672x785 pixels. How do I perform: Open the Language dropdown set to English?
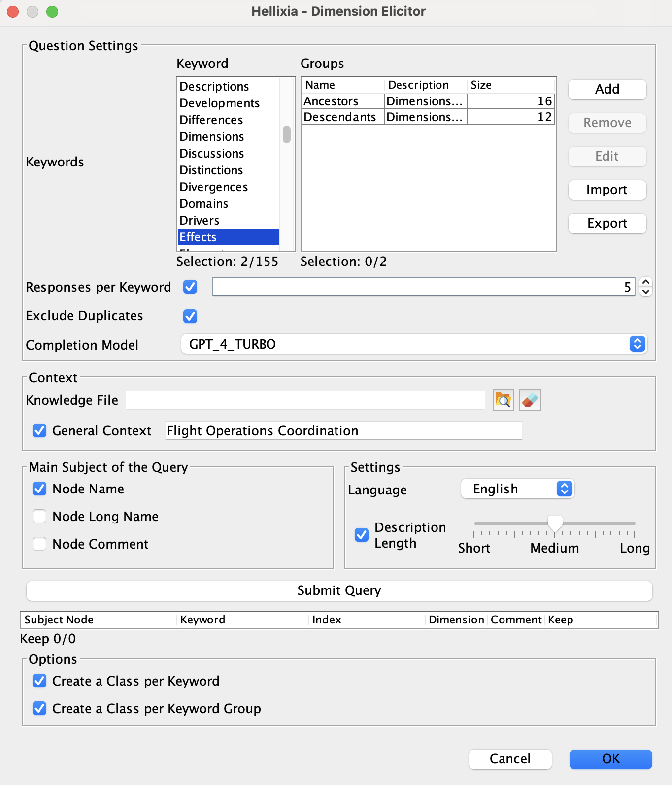(x=517, y=489)
